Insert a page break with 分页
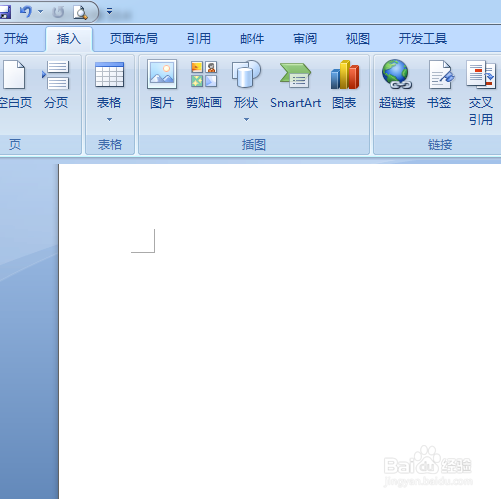Image resolution: width=501 pixels, height=499 pixels. (56, 85)
